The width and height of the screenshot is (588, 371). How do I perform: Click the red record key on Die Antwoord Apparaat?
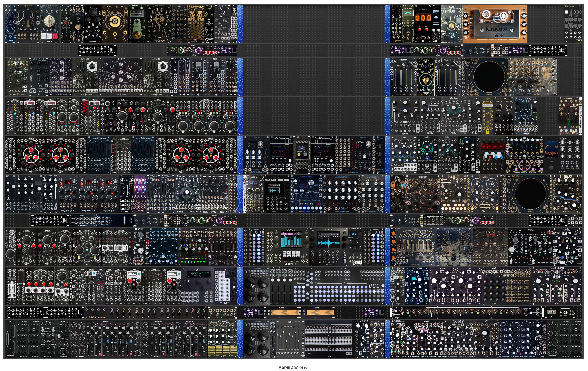click(x=55, y=36)
